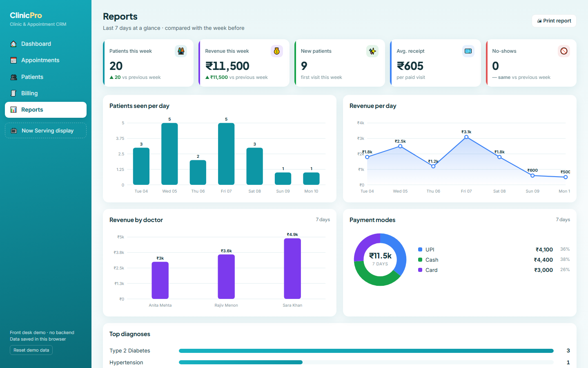Click the 26% Card share
Screen dimensions: 588x368
pos(565,269)
